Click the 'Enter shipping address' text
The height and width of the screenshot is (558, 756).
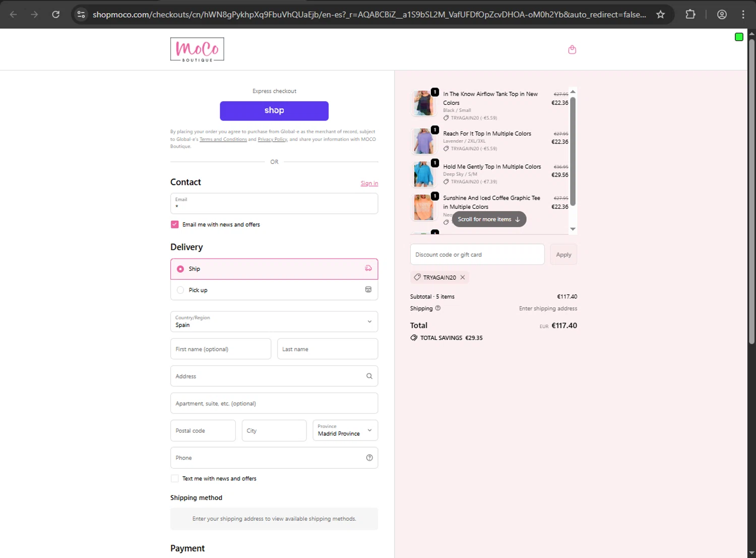[x=548, y=308]
